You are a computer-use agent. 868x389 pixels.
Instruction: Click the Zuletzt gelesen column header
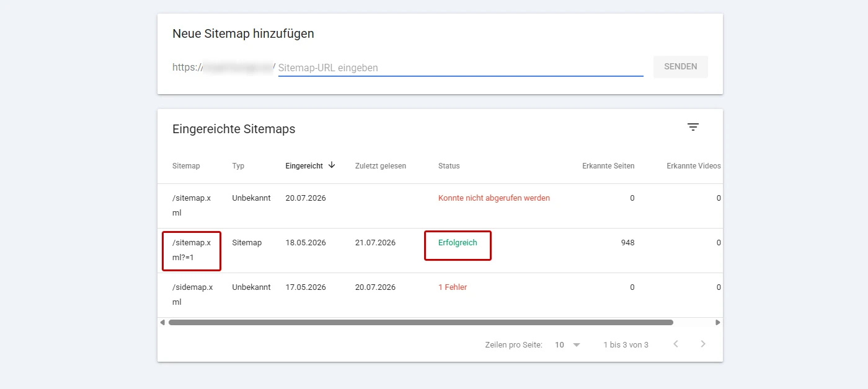381,166
